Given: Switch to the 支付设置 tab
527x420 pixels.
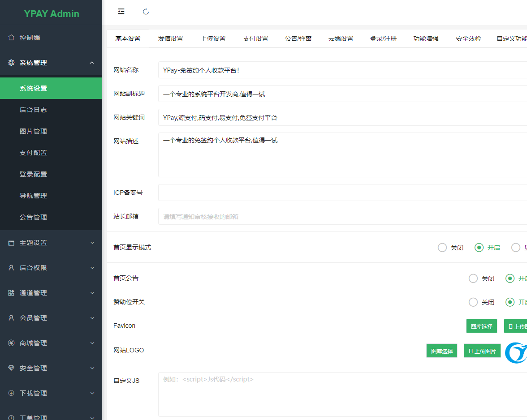Looking at the screenshot, I should [255, 39].
